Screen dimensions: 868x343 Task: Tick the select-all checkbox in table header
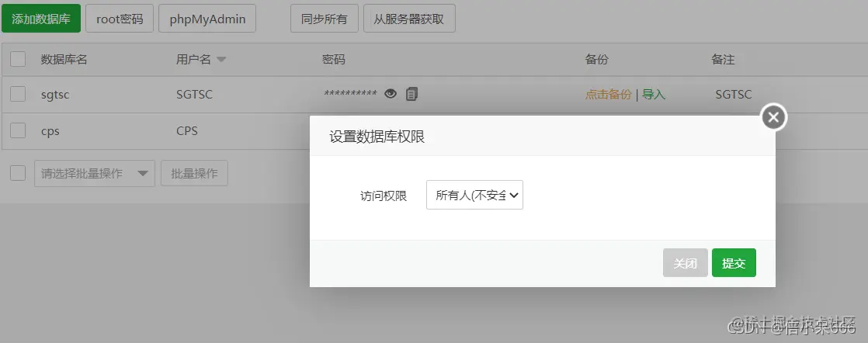[x=18, y=59]
